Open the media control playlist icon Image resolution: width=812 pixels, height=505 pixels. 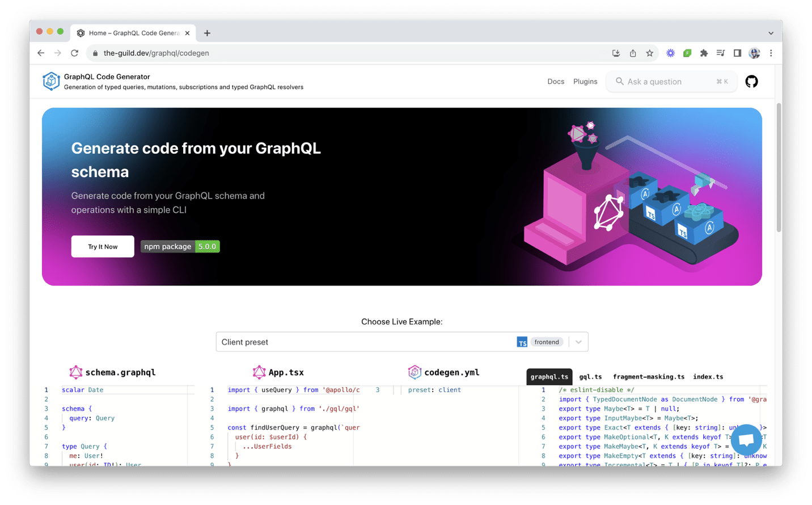tap(721, 53)
